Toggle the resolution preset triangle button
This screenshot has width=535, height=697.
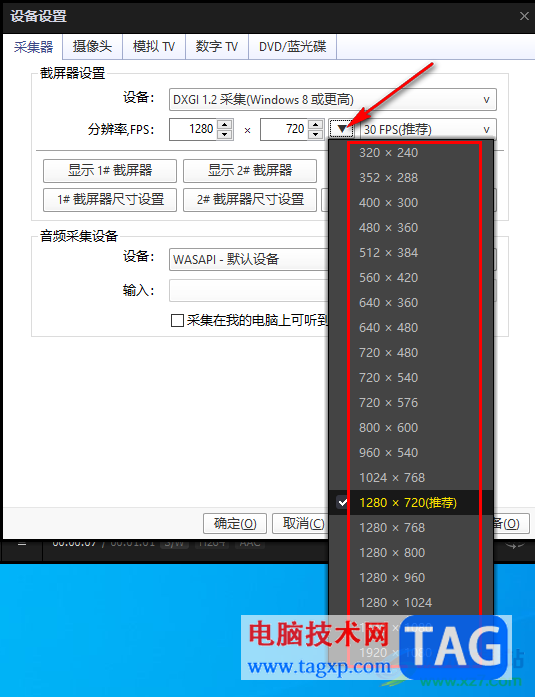click(341, 129)
